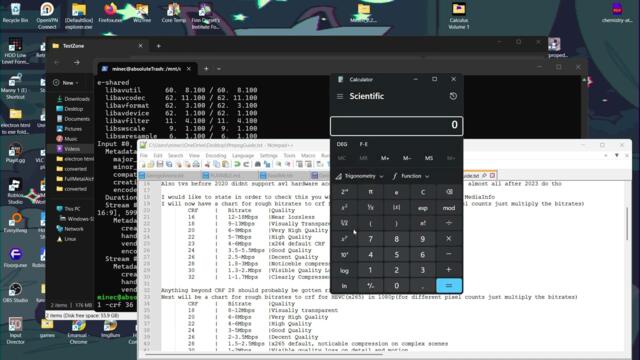Click the M+ memory add button
The height and width of the screenshot is (360, 640).
pyautogui.click(x=385, y=158)
